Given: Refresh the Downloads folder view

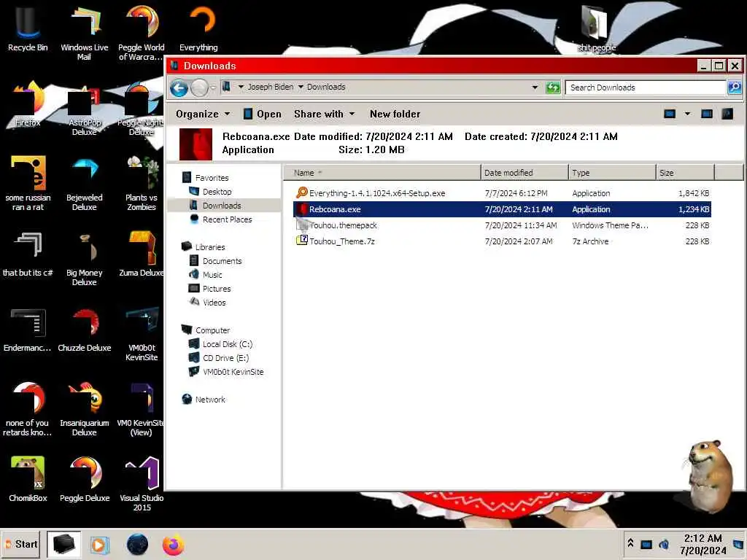Looking at the screenshot, I should click(x=553, y=87).
